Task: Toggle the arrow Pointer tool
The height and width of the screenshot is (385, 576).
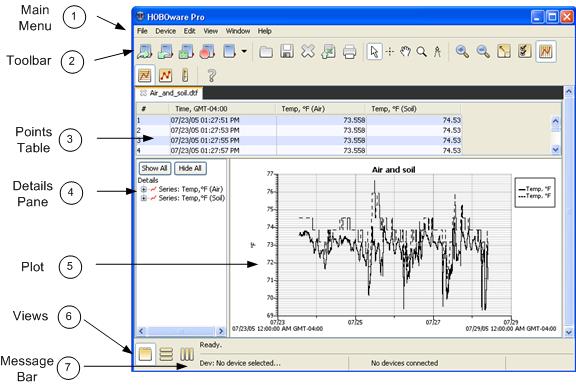Action: pos(374,51)
